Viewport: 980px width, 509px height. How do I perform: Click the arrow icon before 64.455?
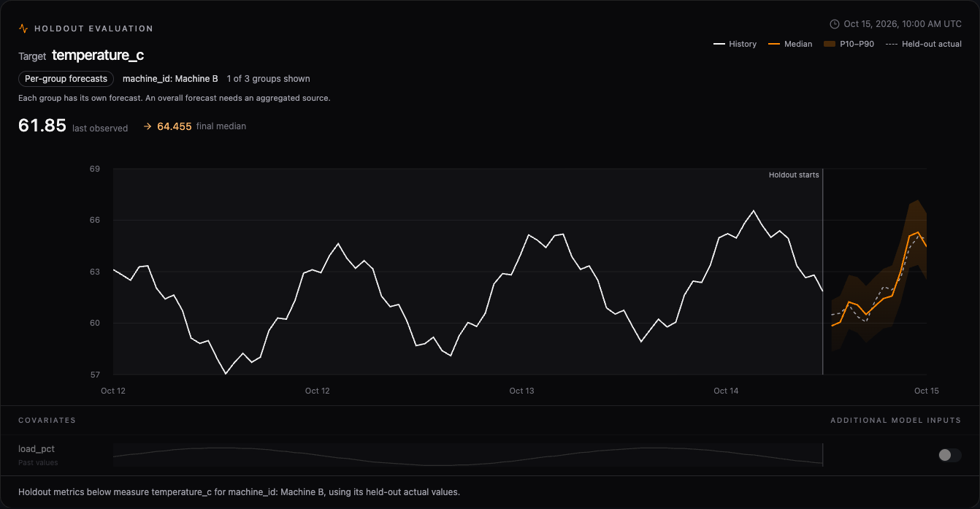tap(148, 126)
